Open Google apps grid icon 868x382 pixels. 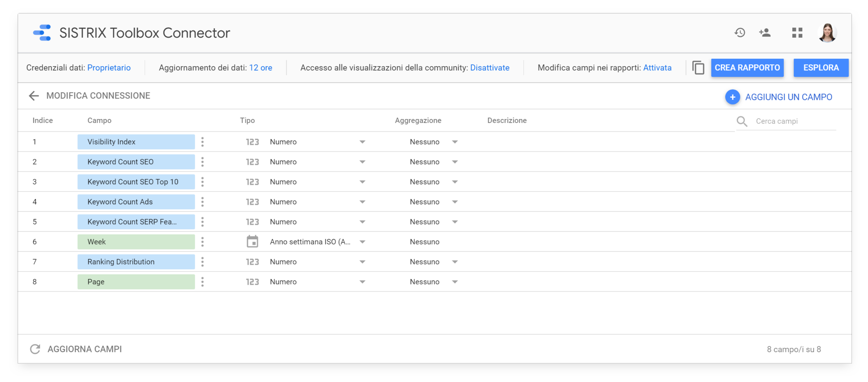click(797, 33)
